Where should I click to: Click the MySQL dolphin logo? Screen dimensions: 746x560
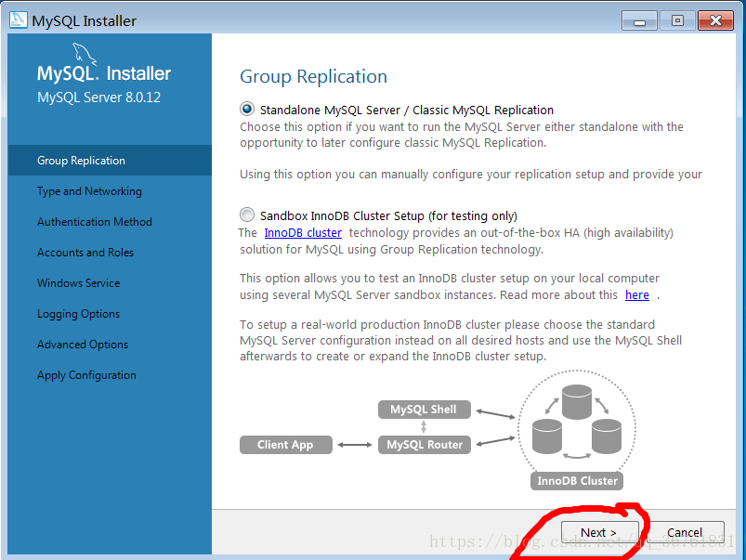coord(85,54)
